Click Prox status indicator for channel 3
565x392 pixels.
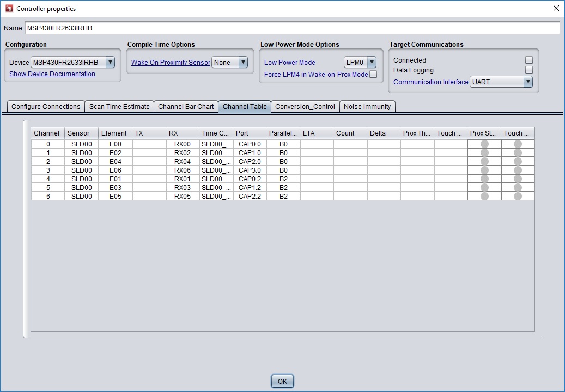tap(484, 170)
